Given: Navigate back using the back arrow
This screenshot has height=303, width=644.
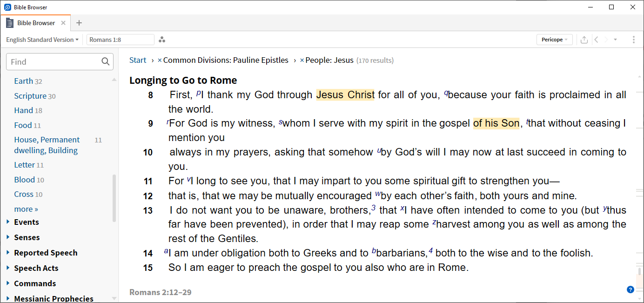Looking at the screenshot, I should coord(596,40).
